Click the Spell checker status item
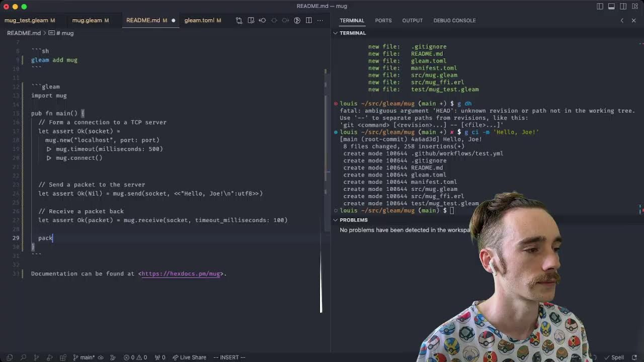 [x=613, y=357]
